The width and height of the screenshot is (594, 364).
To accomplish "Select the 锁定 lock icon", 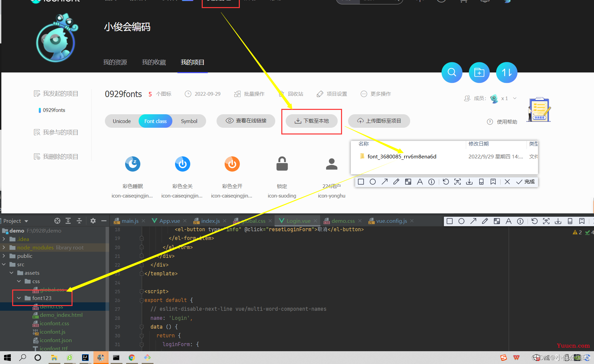I will (282, 164).
